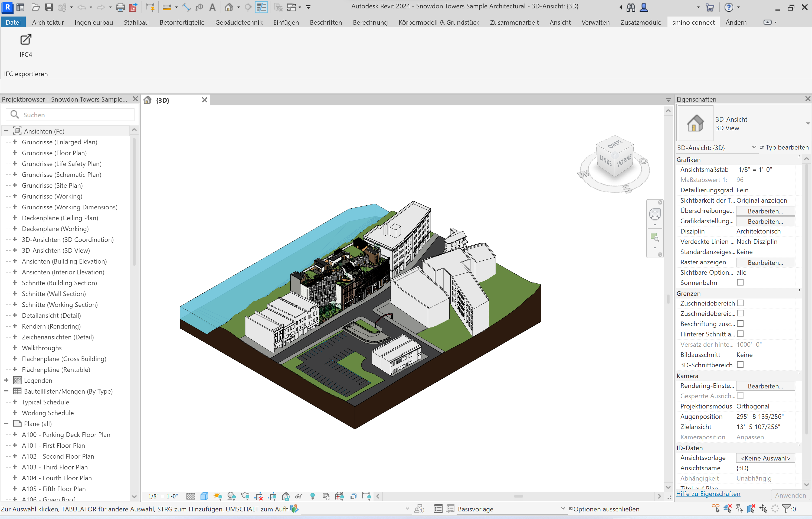Click Bearbeiten button for Raster anzeigen
Screen dimensions: 812x519
pos(765,262)
